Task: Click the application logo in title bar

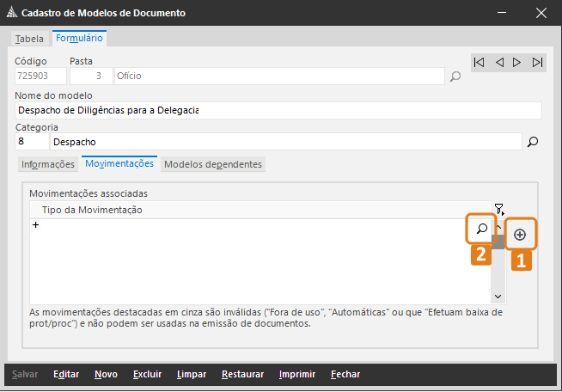Action: [x=12, y=13]
